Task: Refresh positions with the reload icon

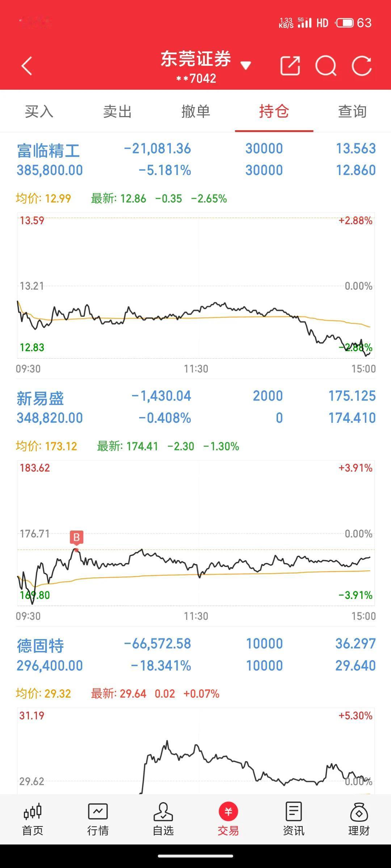Action: tap(362, 66)
